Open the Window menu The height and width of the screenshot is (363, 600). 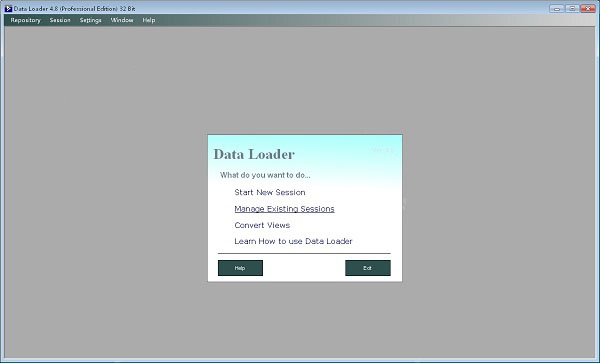point(122,20)
